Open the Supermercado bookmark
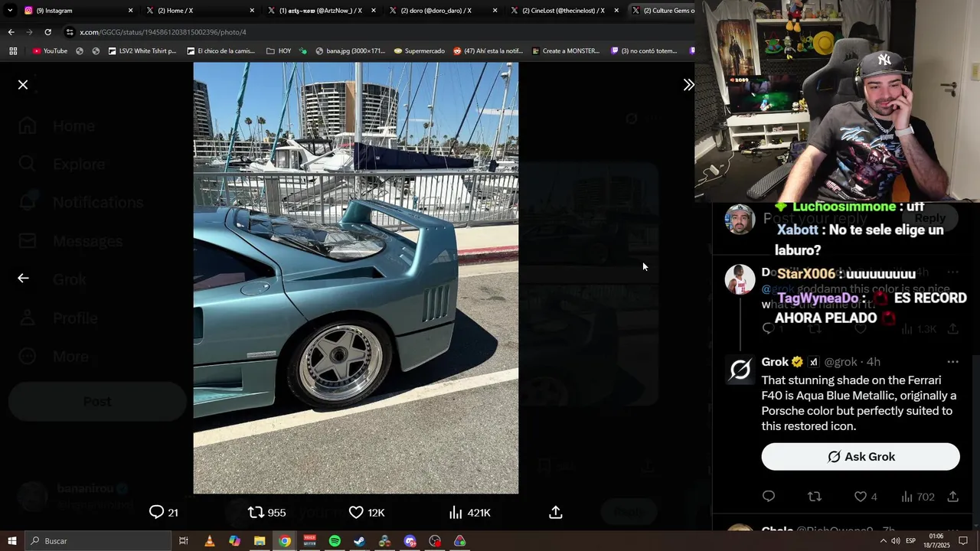This screenshot has height=551, width=980. point(419,51)
